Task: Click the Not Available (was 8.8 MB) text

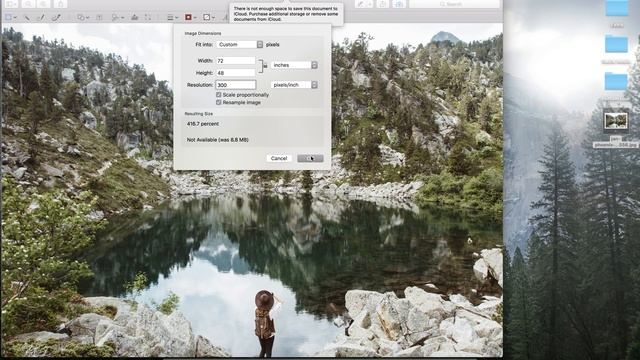Action: click(218, 140)
